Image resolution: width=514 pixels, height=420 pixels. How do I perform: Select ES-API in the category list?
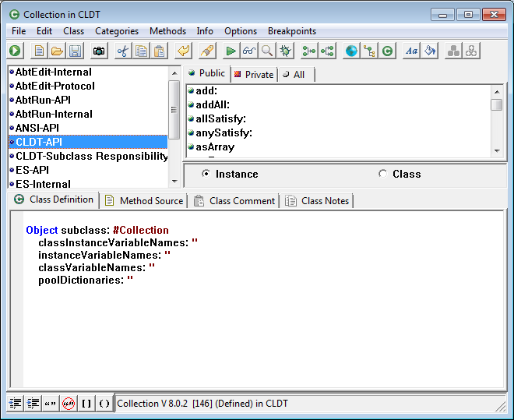point(32,170)
